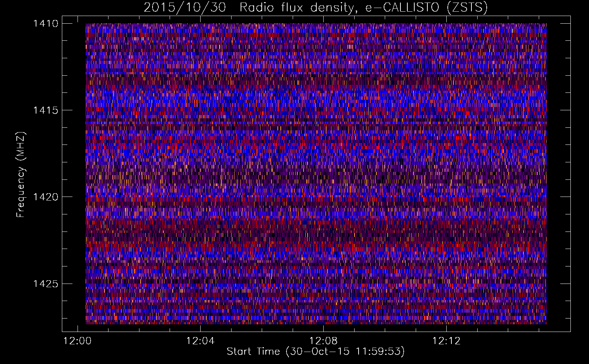Click the radio spectrogram image
Screen dimensions: 589x364
316,174
